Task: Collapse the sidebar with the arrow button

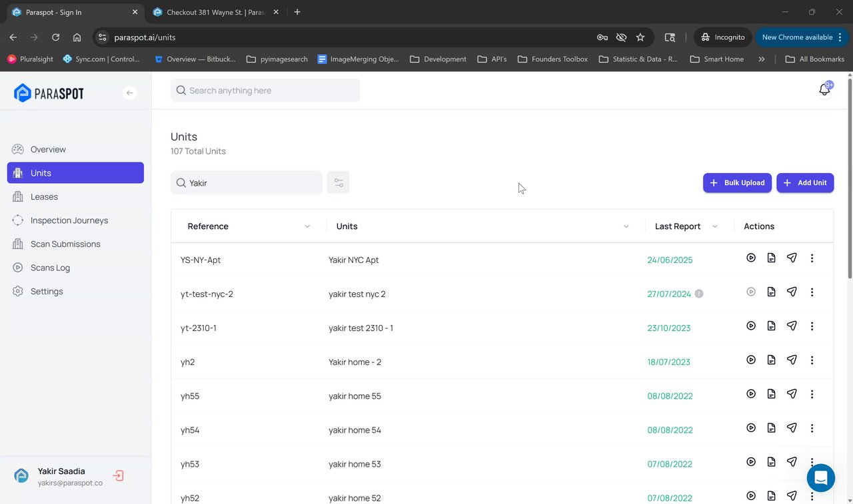Action: (130, 93)
